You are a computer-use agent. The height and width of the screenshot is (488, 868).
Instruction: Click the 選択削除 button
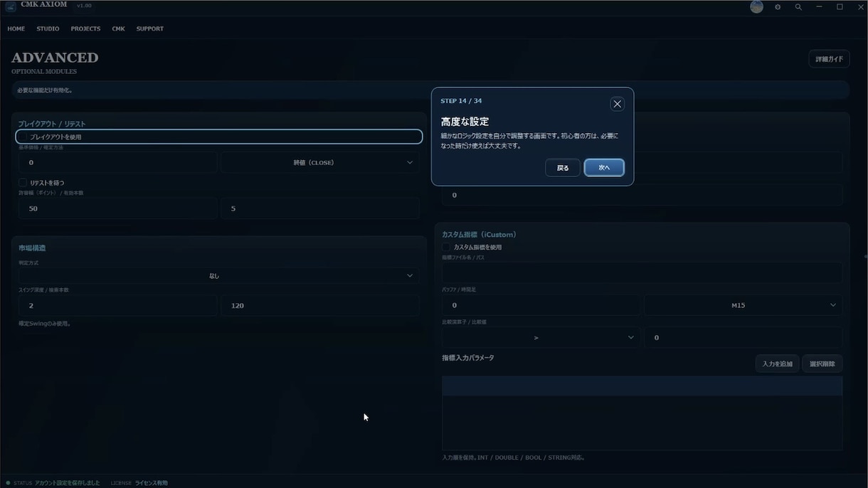coord(822,364)
